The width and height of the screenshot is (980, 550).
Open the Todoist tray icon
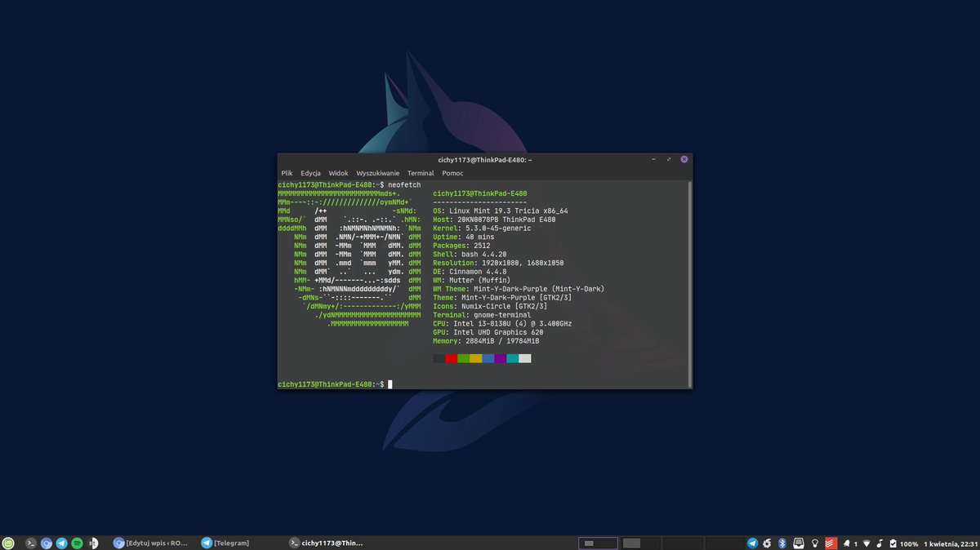831,542
